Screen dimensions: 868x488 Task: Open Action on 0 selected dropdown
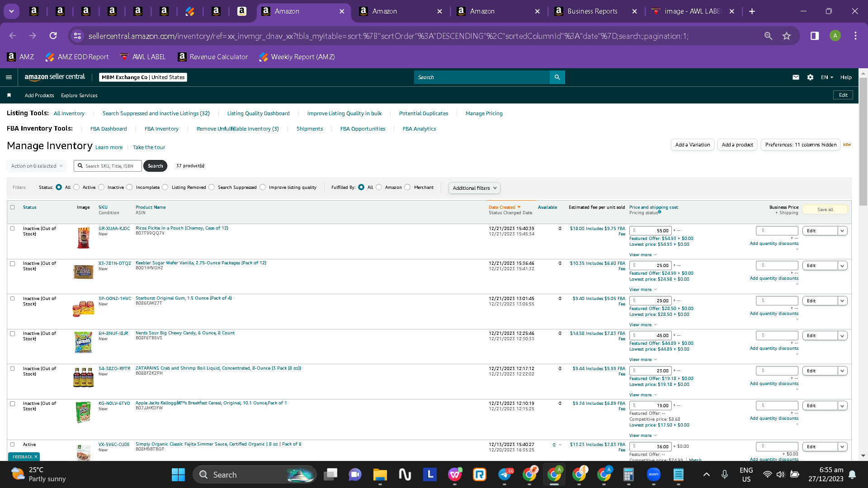(x=37, y=166)
